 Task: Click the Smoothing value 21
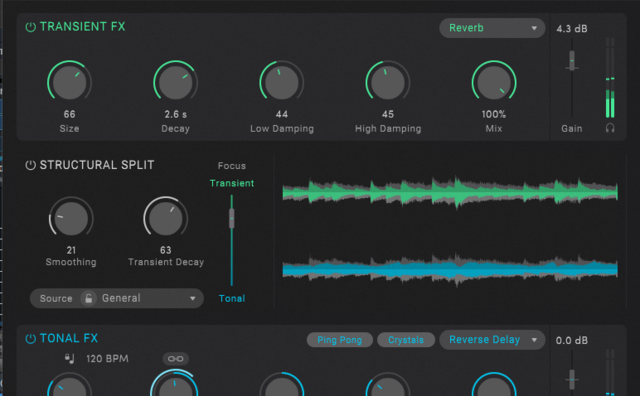tap(71, 250)
